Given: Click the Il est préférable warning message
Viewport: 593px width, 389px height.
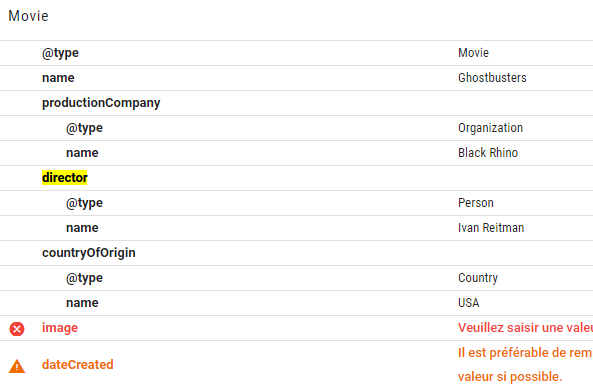Looking at the screenshot, I should pos(525,364).
